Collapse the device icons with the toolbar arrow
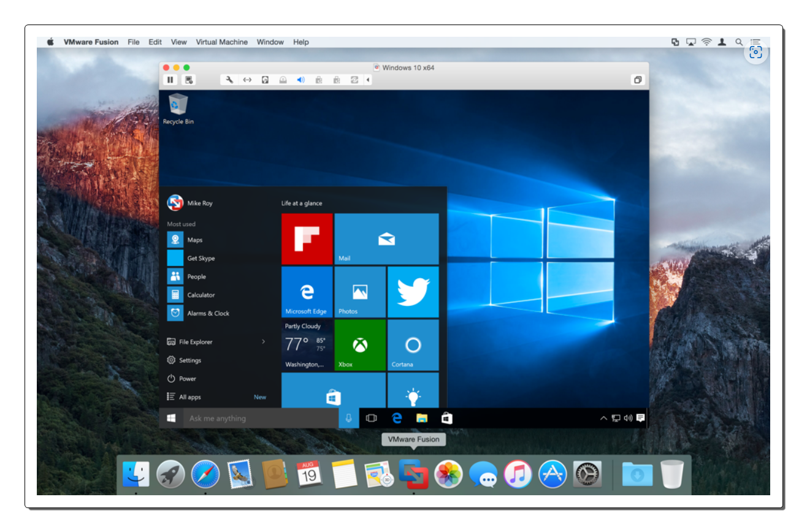Viewport: 807px width, 532px height. point(368,80)
